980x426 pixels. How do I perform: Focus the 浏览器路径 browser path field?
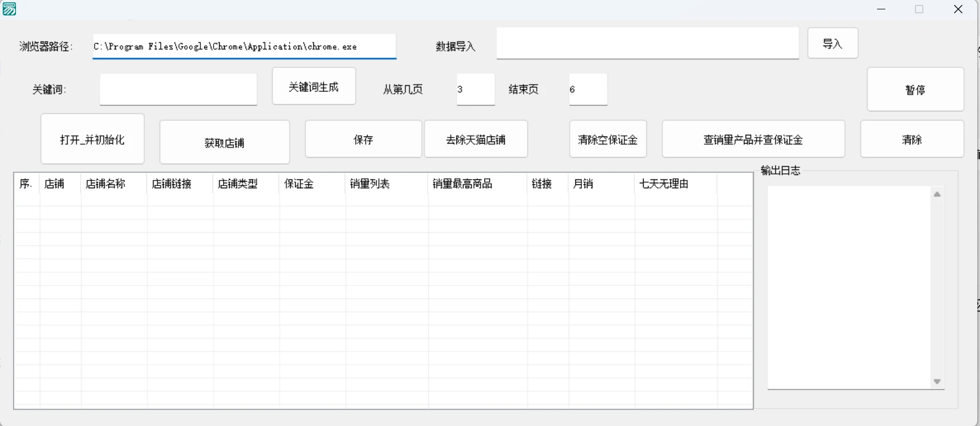pos(244,46)
